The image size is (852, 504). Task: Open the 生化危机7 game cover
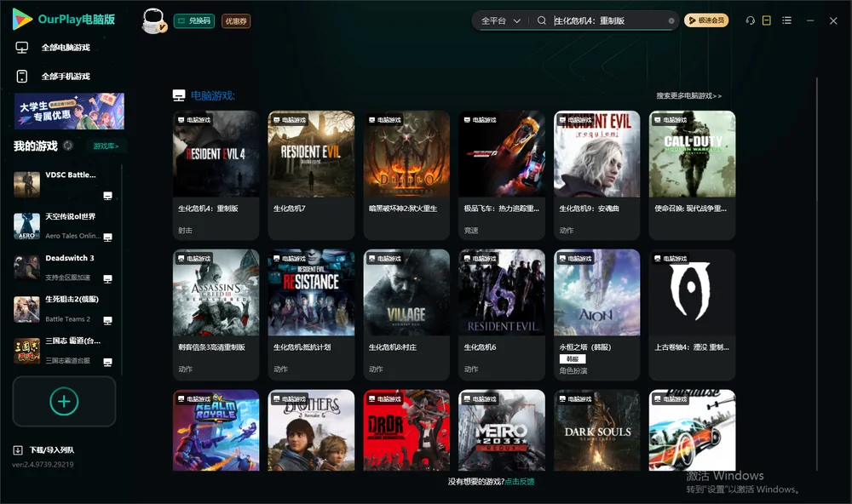(x=311, y=154)
